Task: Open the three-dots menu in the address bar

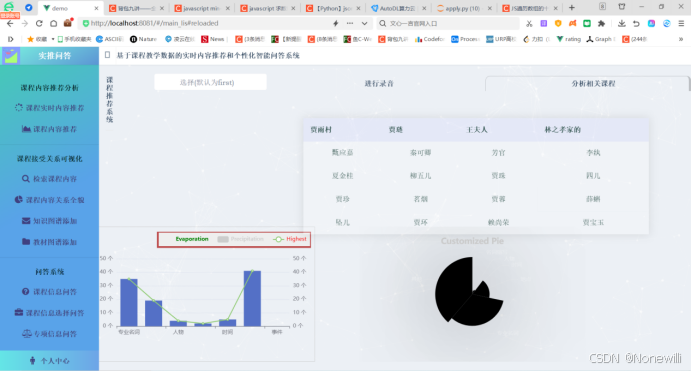Action: 350,23
